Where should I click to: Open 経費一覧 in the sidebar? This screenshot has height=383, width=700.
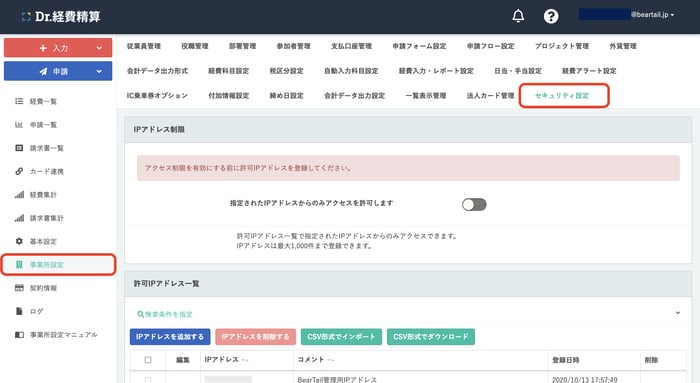43,101
